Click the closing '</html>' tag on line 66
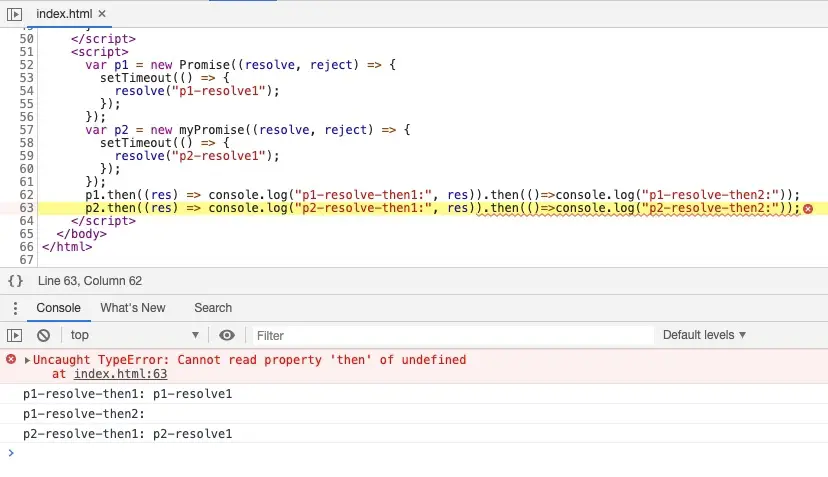This screenshot has height=477, width=828. 67,247
